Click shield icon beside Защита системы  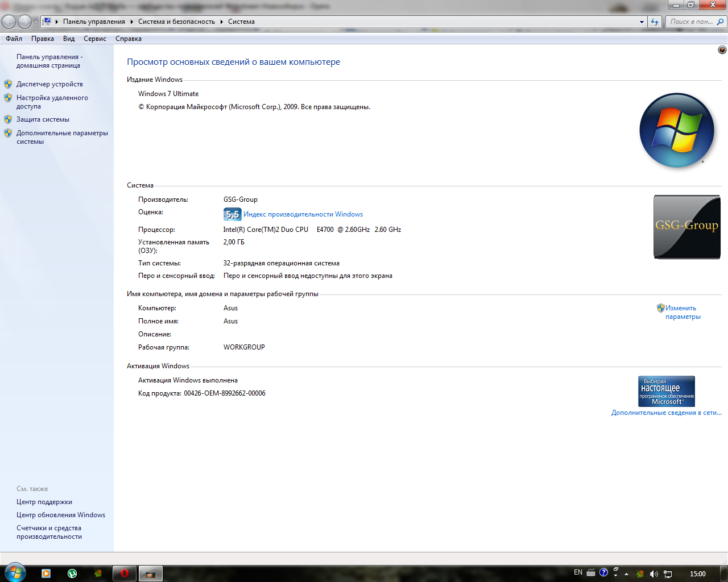click(8, 119)
